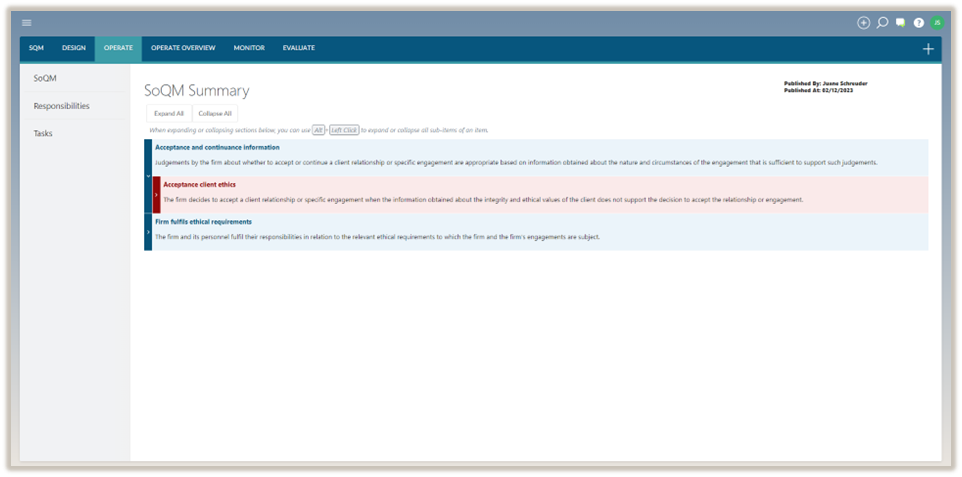Open search with the magnifier icon
Image resolution: width=962 pixels, height=477 pixels.
click(x=882, y=22)
